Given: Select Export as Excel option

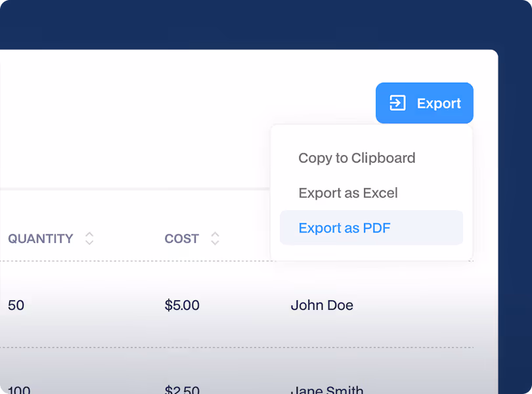Looking at the screenshot, I should click(348, 192).
